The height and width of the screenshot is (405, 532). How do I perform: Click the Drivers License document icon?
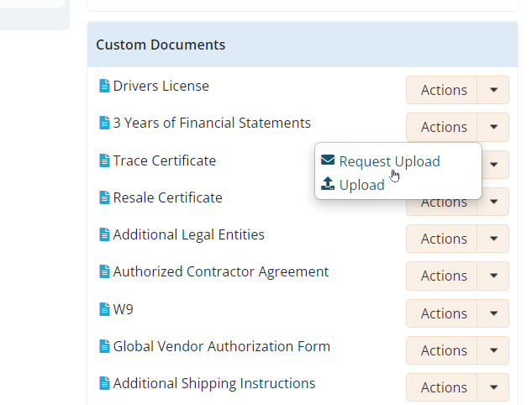[x=104, y=86]
